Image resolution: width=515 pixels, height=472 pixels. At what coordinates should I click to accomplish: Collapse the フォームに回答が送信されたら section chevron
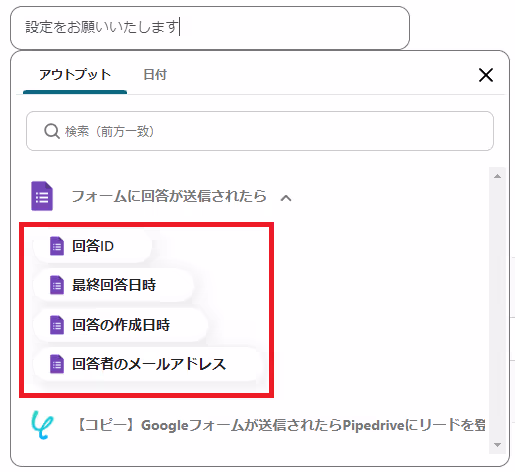click(x=286, y=198)
